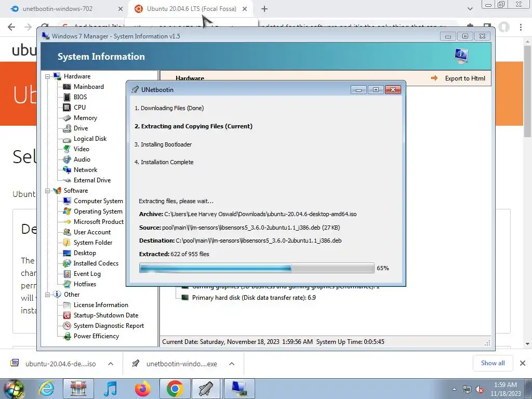This screenshot has height=399, width=532.
Task: Click the Audio icon in tree
Action: click(67, 159)
